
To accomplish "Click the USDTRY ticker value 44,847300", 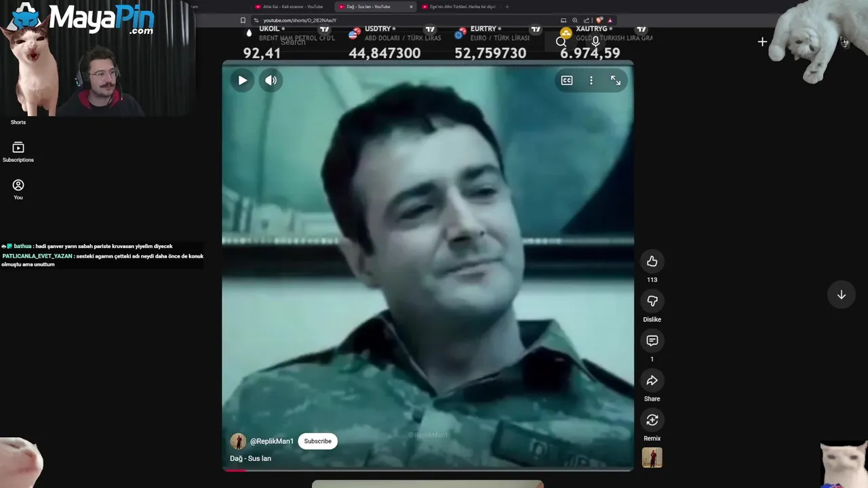I will pos(384,53).
